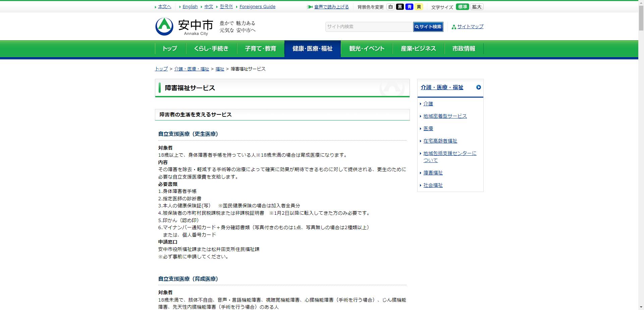
Task: Open sidebar link 介護
Action: click(x=428, y=104)
